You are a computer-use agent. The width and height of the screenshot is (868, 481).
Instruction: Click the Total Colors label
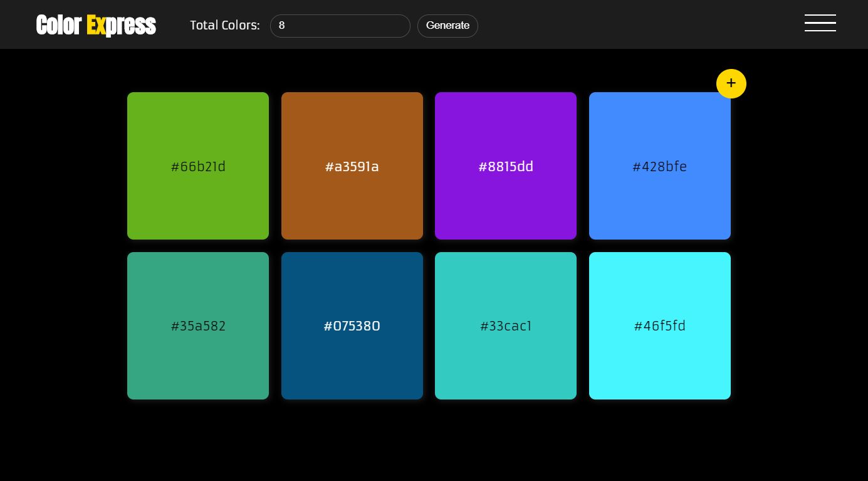[224, 26]
